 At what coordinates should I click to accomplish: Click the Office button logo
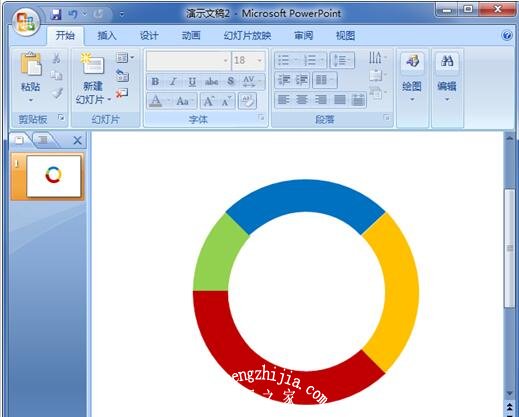coord(26,22)
